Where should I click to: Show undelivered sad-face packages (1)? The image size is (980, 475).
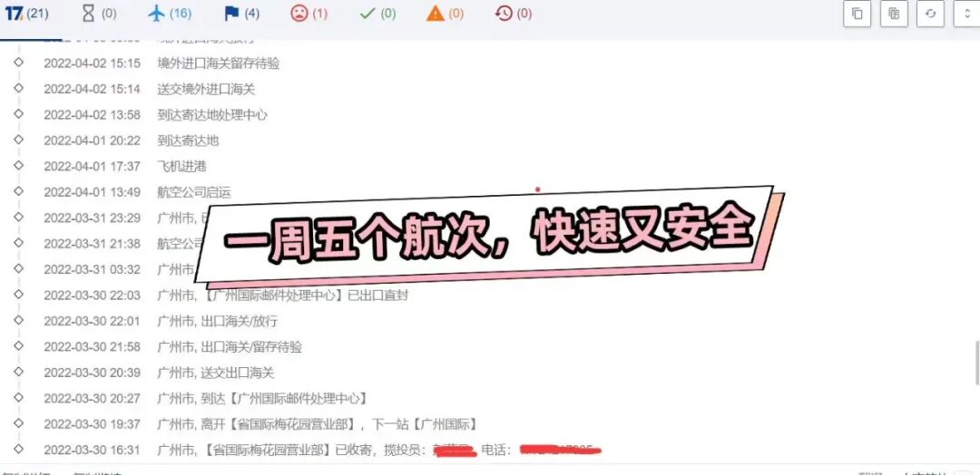point(309,13)
